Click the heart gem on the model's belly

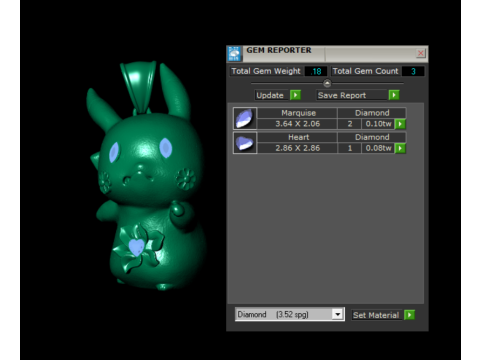[136, 247]
